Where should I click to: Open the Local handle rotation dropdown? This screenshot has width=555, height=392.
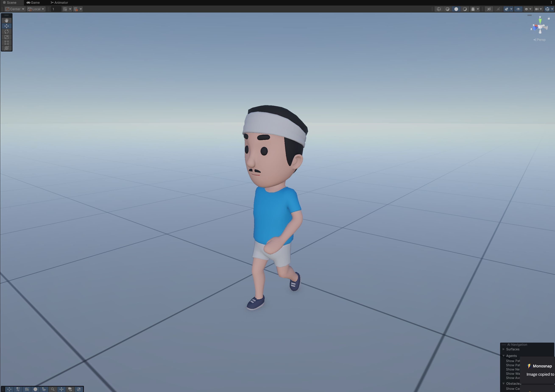coord(36,9)
